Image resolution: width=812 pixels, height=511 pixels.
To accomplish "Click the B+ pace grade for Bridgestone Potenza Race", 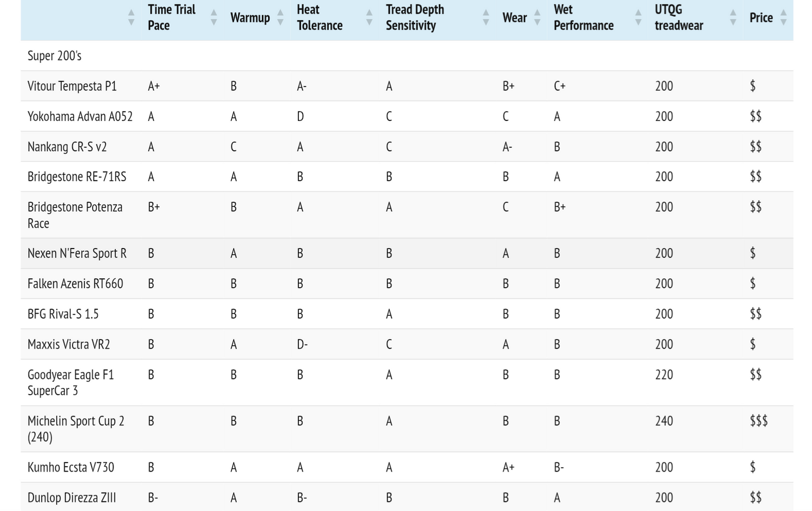I will point(154,207).
